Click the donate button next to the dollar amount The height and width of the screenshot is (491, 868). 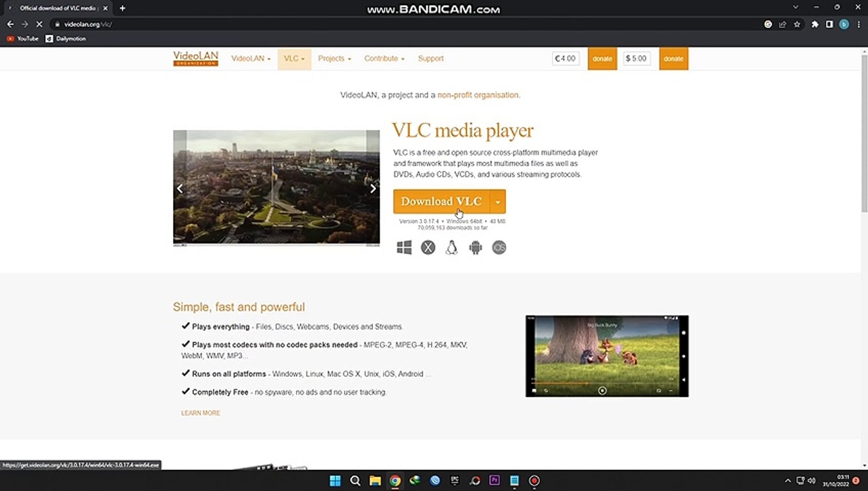[x=673, y=59]
